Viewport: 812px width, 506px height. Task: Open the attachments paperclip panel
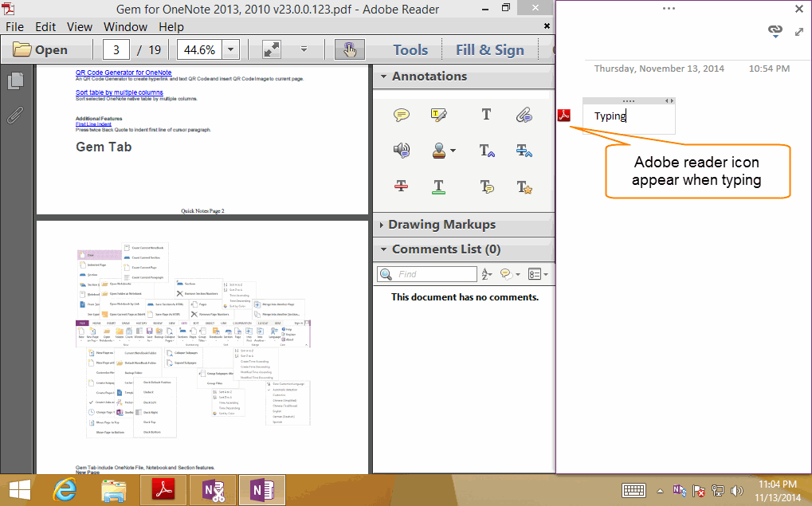coord(15,115)
